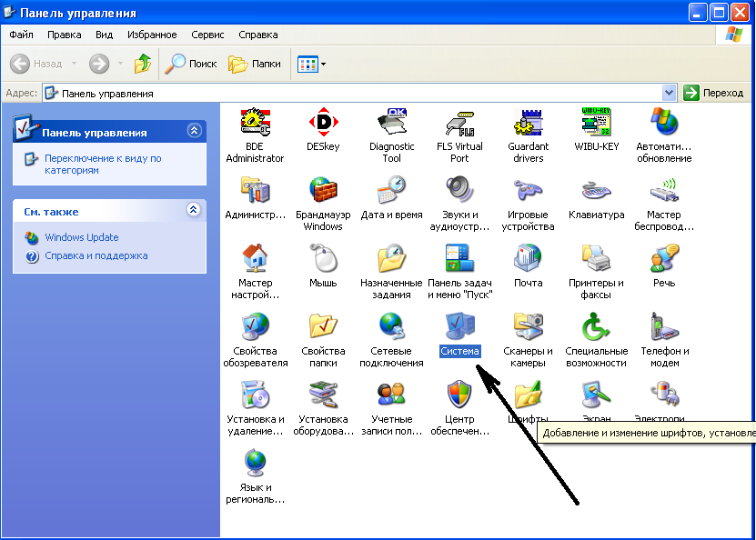Open the Правка menu

(x=64, y=35)
